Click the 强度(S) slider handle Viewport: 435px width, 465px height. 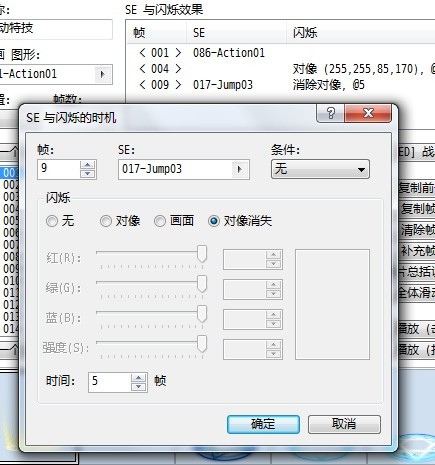(202, 344)
